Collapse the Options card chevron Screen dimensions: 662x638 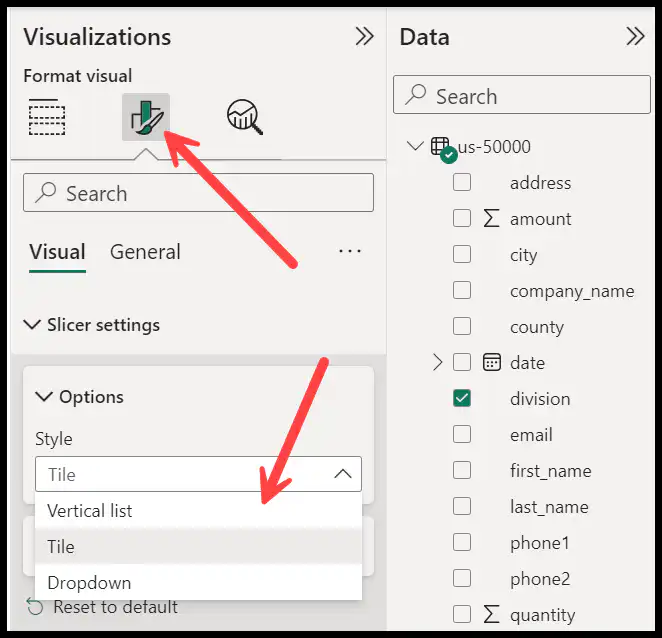[x=44, y=396]
